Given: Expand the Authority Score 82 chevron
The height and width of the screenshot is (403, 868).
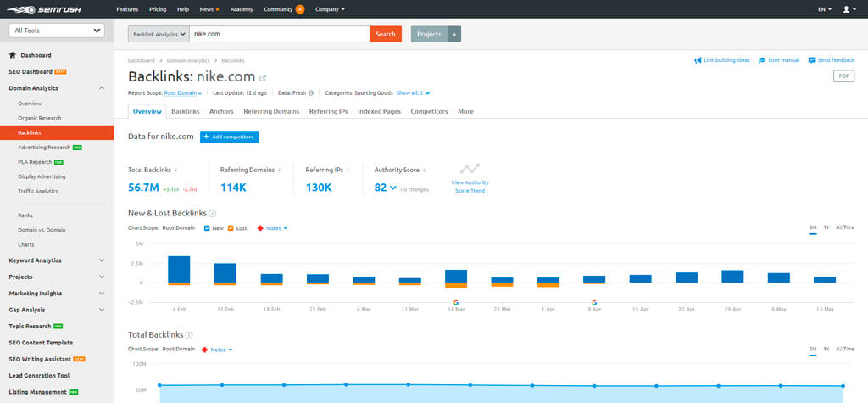Looking at the screenshot, I should point(393,188).
